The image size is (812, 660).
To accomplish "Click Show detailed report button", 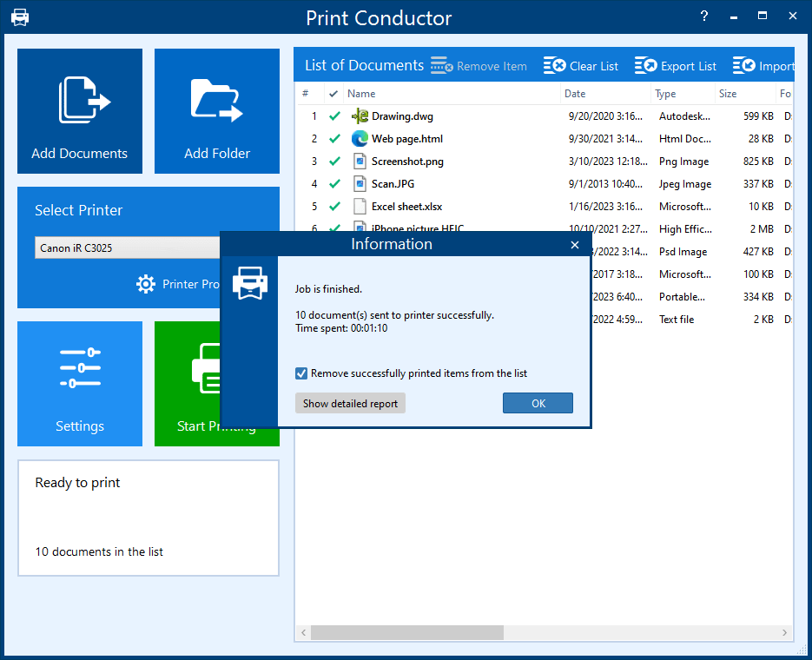I will (x=350, y=404).
